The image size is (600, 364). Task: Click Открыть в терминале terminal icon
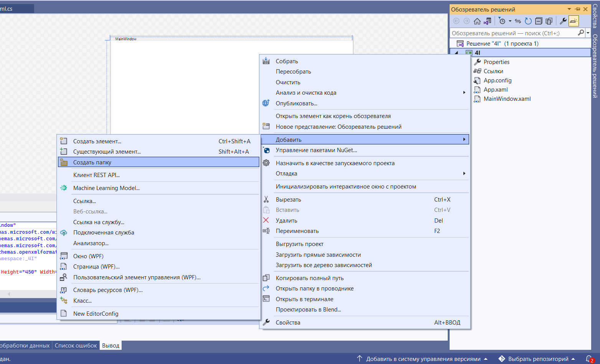coord(266,299)
